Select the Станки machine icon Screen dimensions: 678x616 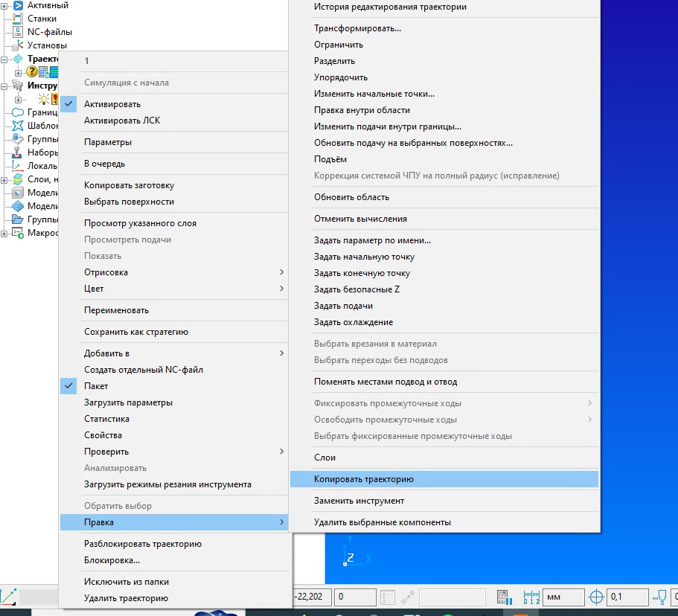18,19
